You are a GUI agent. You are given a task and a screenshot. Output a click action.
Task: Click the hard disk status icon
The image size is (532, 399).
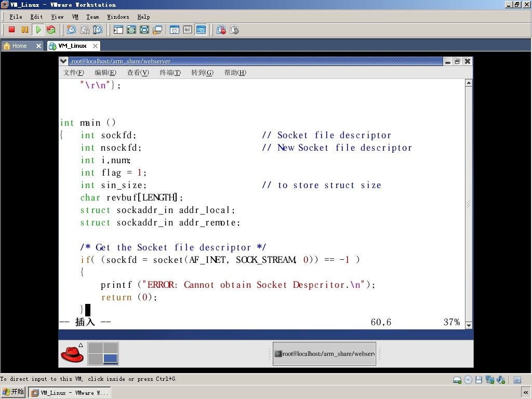tap(457, 380)
